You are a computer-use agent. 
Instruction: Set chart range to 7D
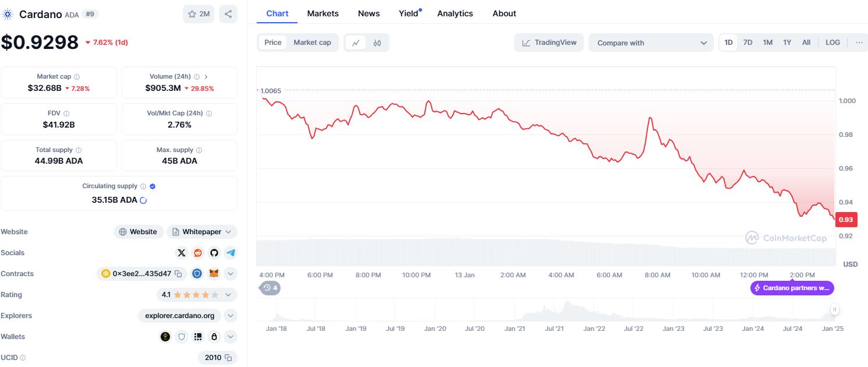tap(748, 43)
